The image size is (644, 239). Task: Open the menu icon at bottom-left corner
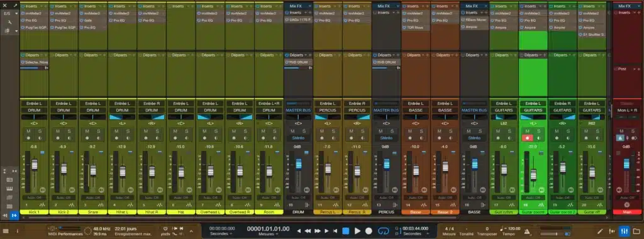pyautogui.click(x=6, y=231)
